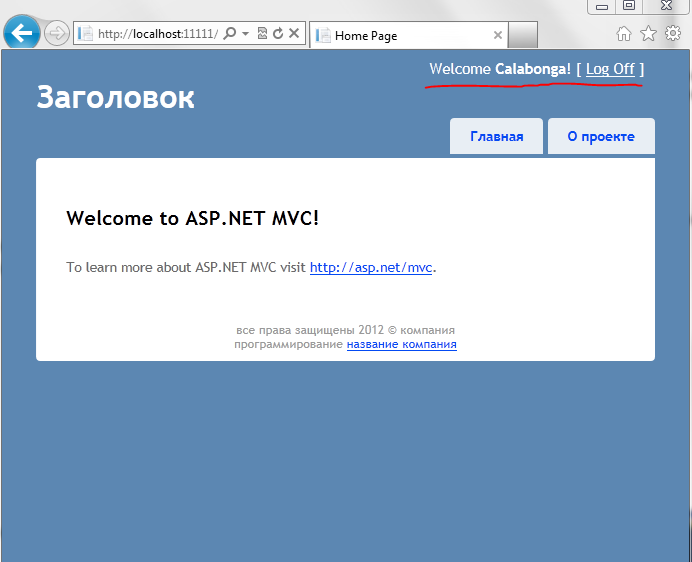Expand the address bar dropdown arrow
The height and width of the screenshot is (562, 692).
coord(245,34)
